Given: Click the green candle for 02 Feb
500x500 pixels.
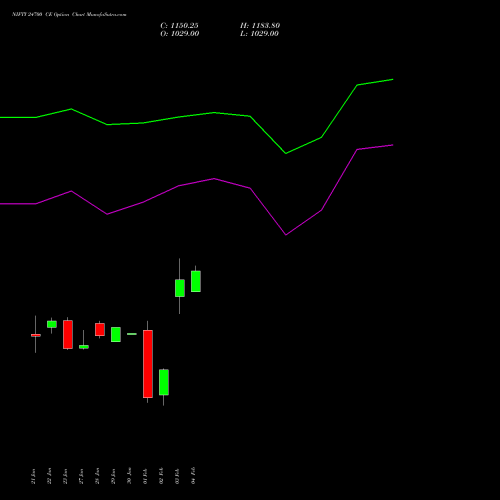Looking at the screenshot, I should point(164,382).
